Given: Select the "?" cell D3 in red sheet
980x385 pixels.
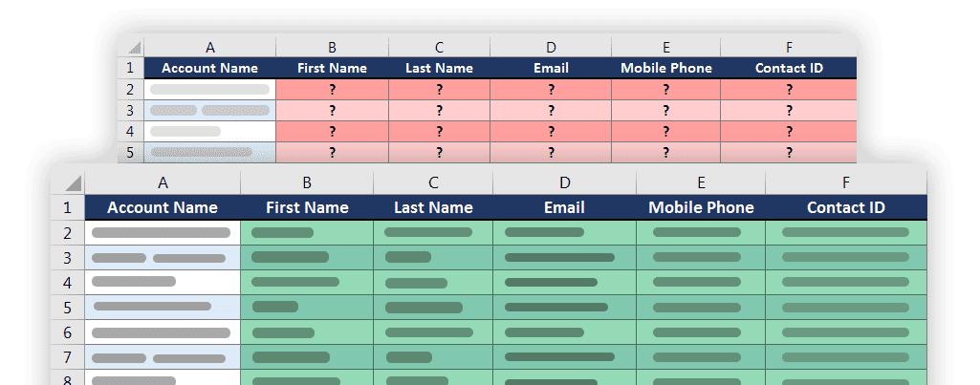Looking at the screenshot, I should click(551, 111).
